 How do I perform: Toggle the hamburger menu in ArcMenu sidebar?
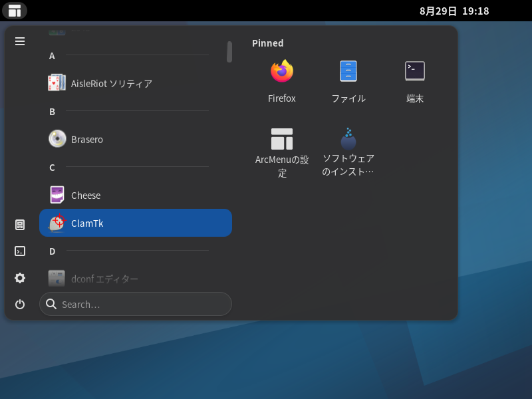pos(20,41)
